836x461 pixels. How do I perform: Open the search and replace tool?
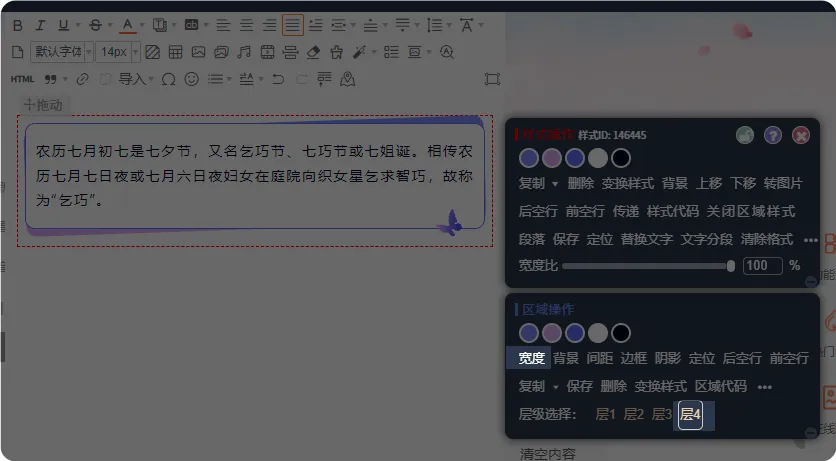pyautogui.click(x=447, y=52)
